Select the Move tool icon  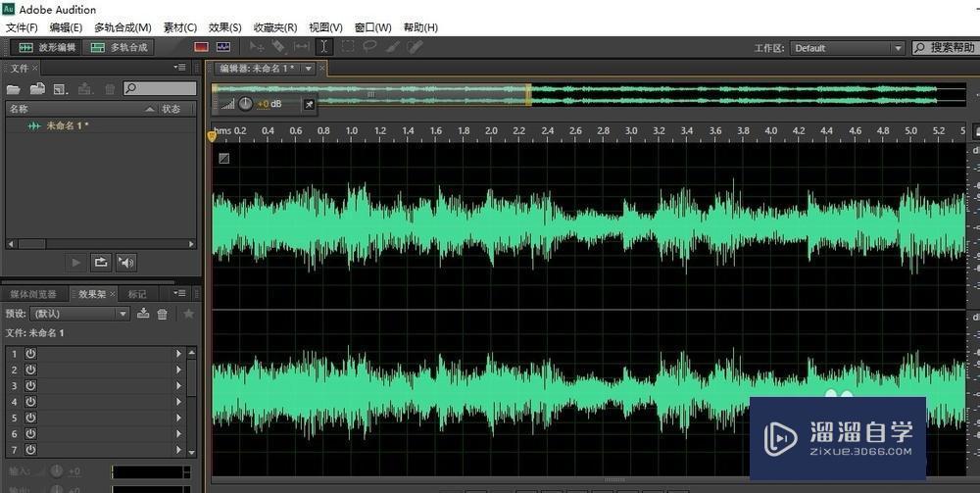256,47
